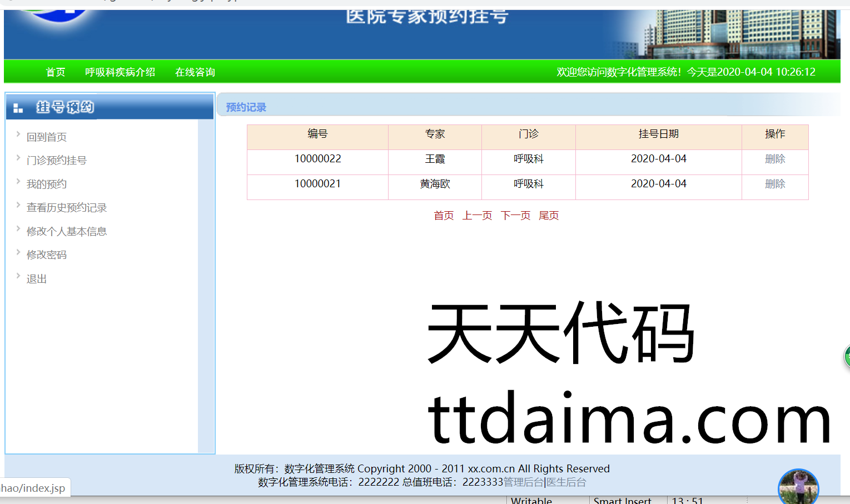Delete appointment record 10000022
Screen dimensions: 850x504
(775, 159)
